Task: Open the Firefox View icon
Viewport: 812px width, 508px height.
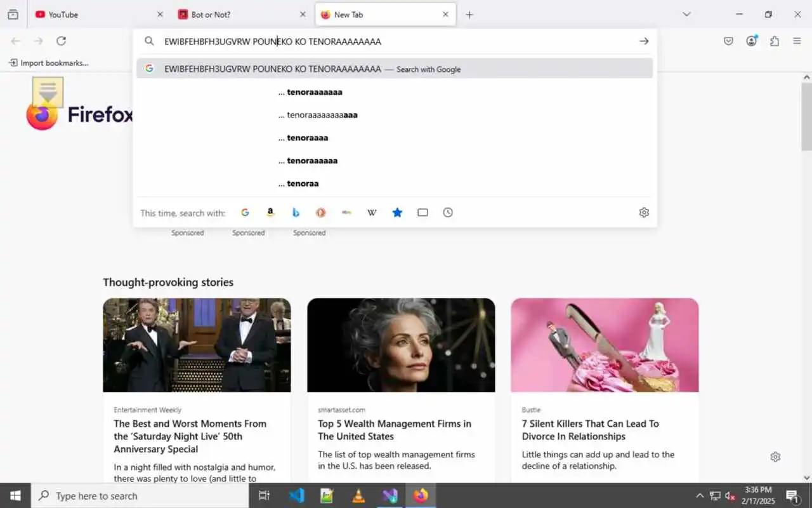Action: click(x=13, y=15)
